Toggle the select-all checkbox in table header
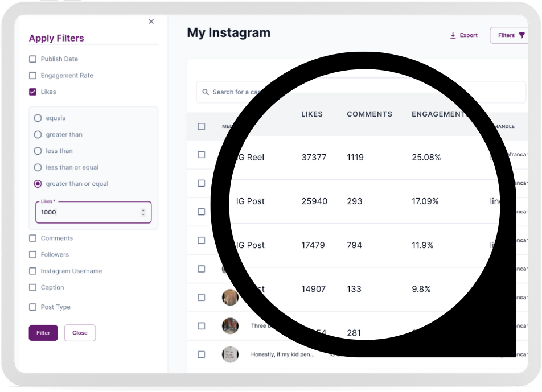Viewport: 542px width, 392px height. (x=202, y=126)
